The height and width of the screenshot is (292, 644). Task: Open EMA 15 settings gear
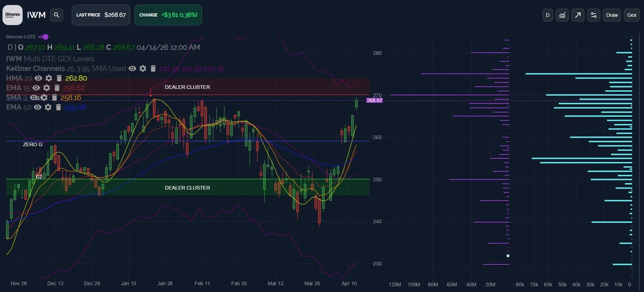[x=47, y=88]
